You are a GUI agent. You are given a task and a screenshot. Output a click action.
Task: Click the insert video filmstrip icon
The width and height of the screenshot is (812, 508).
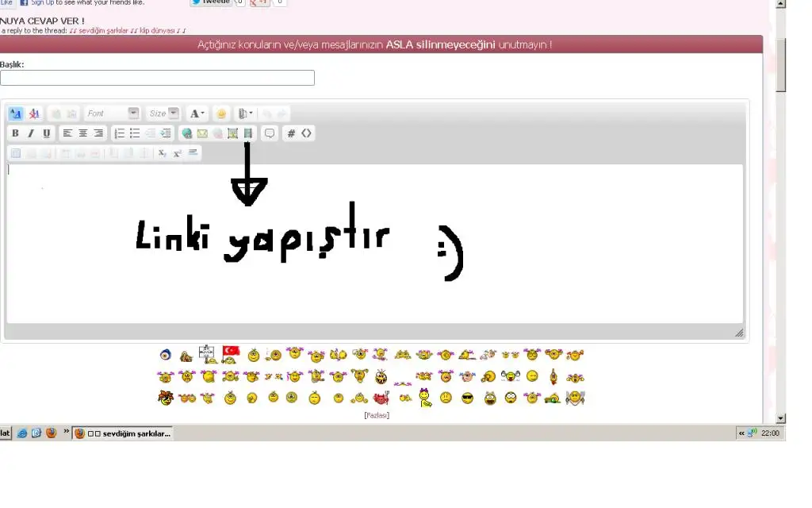tap(248, 133)
